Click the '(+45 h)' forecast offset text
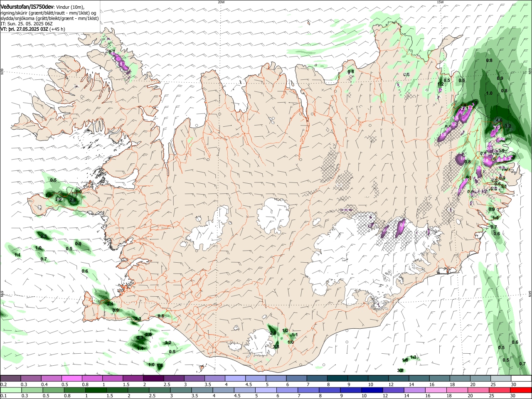The height and width of the screenshot is (399, 532). coord(57,29)
